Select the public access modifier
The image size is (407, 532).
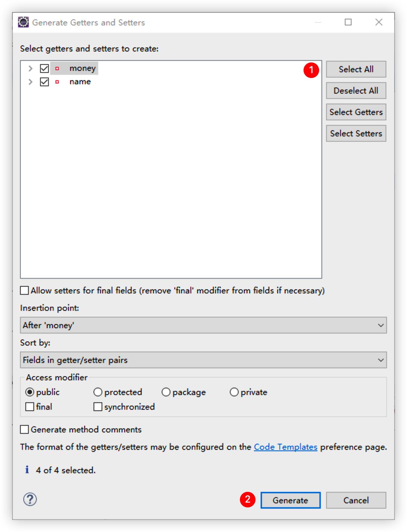[x=30, y=392]
